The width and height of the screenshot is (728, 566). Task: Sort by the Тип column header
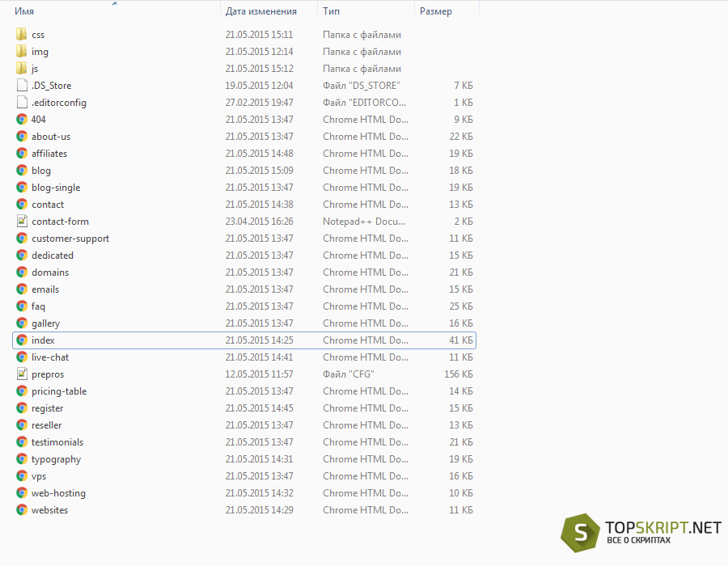pyautogui.click(x=331, y=11)
